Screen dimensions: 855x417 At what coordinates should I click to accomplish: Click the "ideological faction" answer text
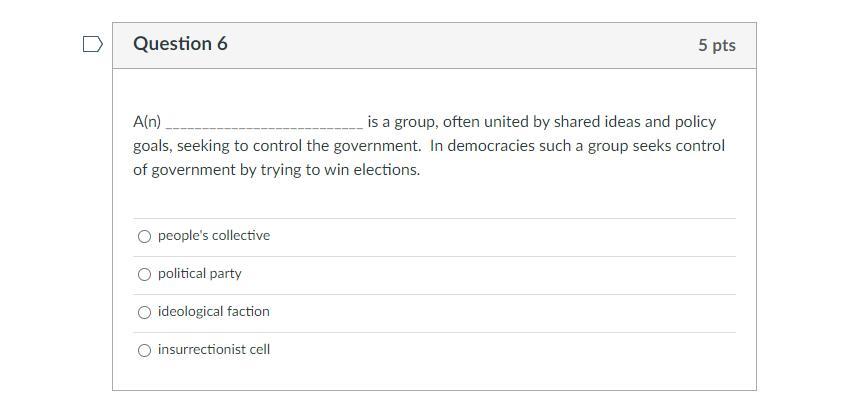pyautogui.click(x=213, y=312)
